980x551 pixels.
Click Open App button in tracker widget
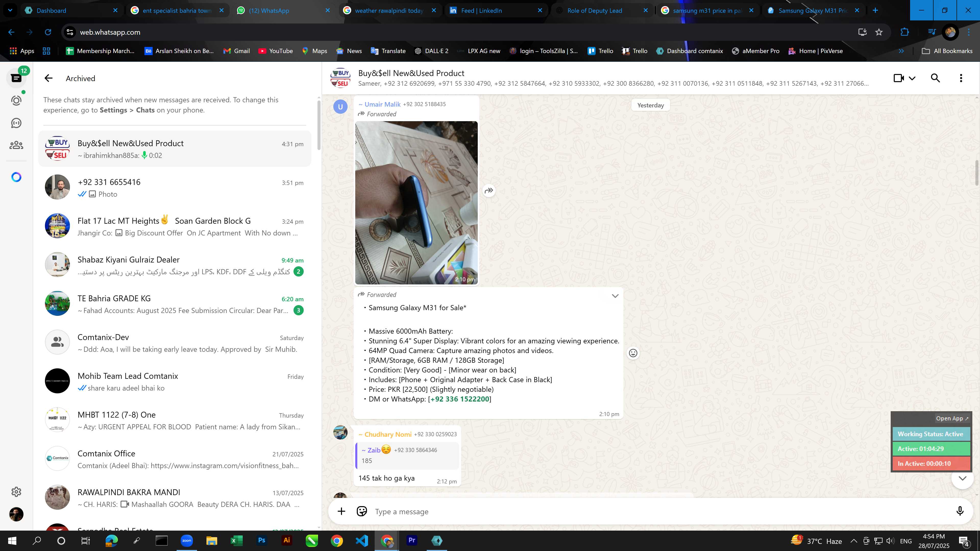(952, 418)
